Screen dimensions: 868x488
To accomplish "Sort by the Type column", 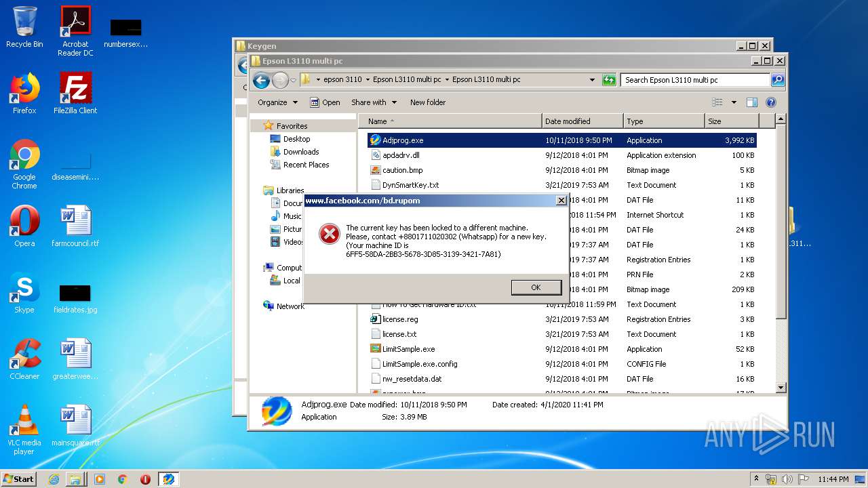I will click(x=664, y=121).
